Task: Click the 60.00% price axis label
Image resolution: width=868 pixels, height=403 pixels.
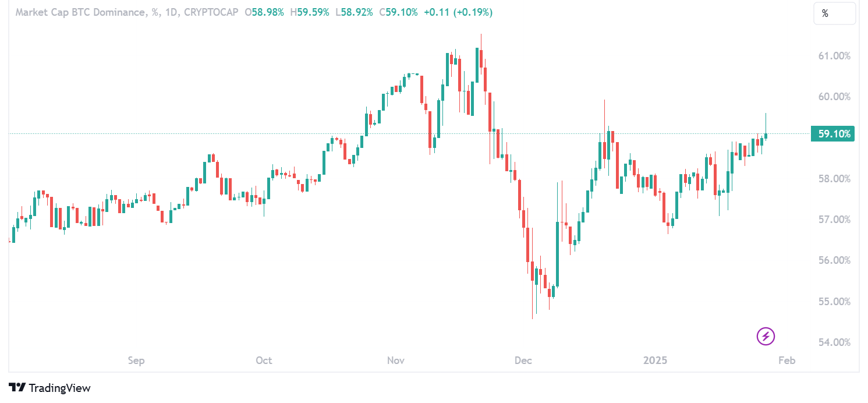Action: coord(834,97)
